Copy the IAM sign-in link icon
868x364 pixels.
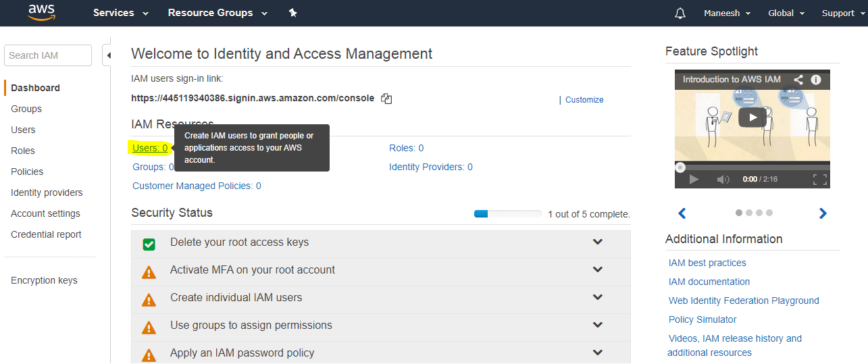[386, 99]
